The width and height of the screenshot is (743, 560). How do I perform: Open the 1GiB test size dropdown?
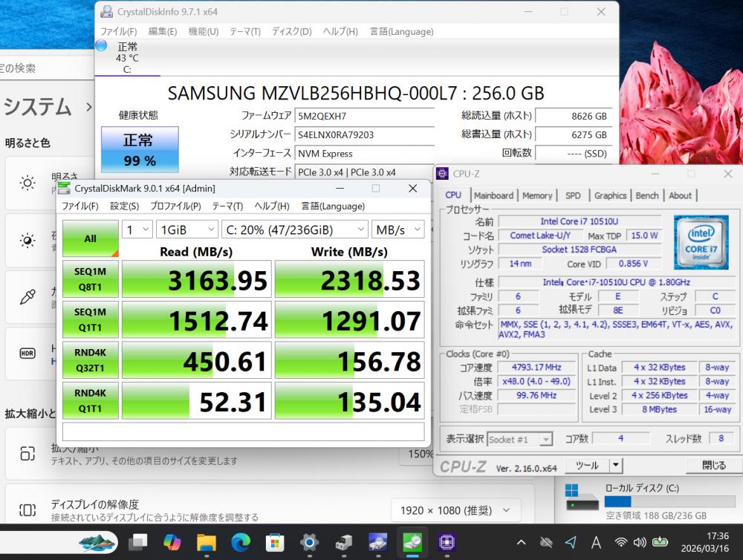point(187,229)
